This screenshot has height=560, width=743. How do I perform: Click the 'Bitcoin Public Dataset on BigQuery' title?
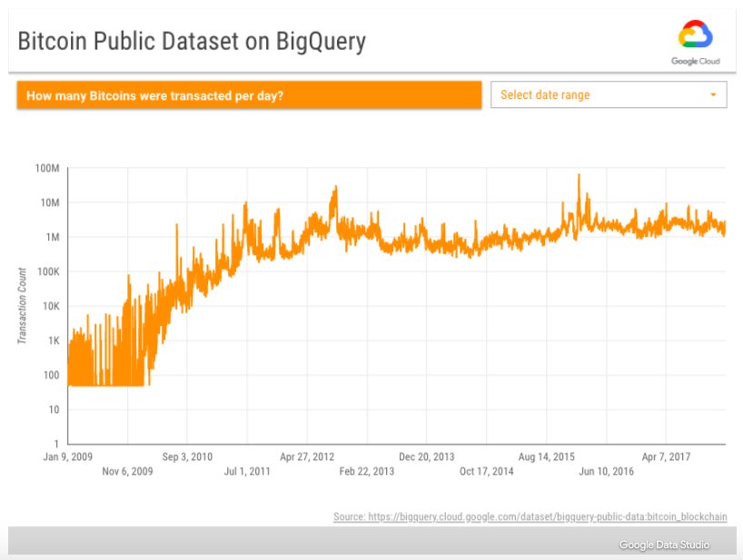tap(192, 41)
